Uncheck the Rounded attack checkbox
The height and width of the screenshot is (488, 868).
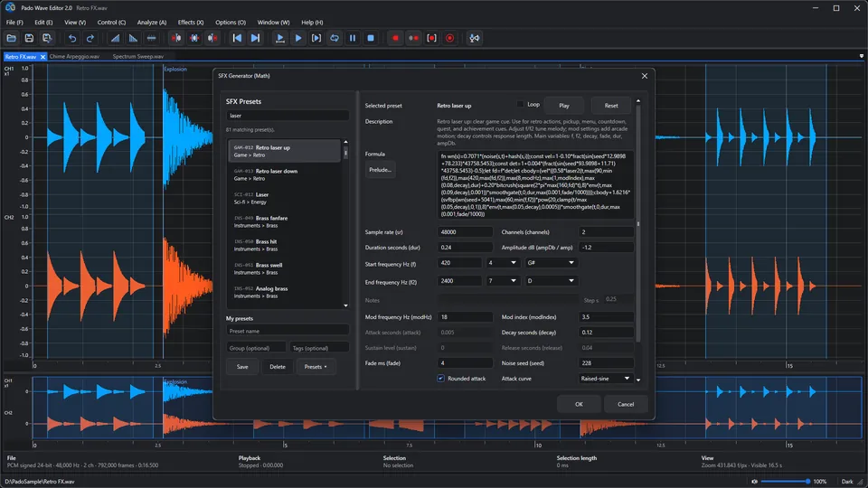(440, 379)
